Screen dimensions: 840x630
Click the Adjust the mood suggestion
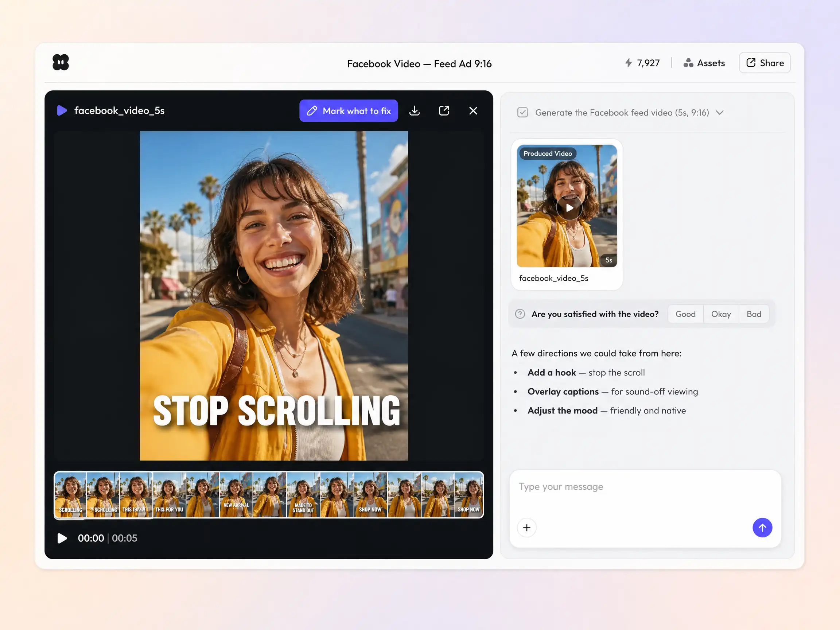606,411
